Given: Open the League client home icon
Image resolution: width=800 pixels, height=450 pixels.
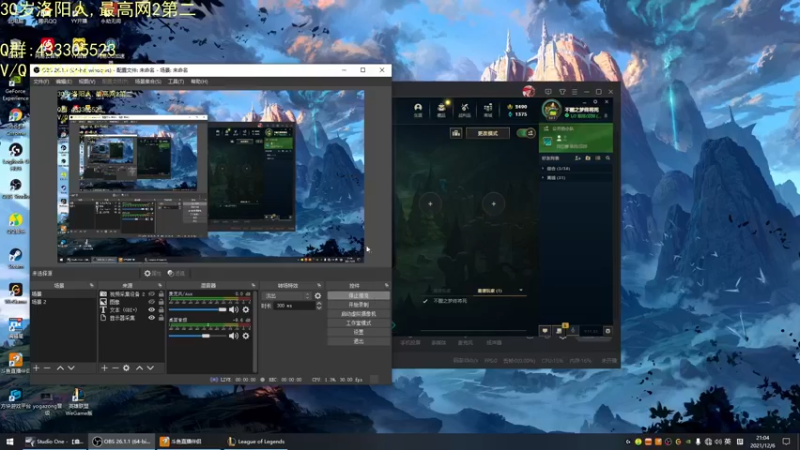Looking at the screenshot, I should 418,109.
